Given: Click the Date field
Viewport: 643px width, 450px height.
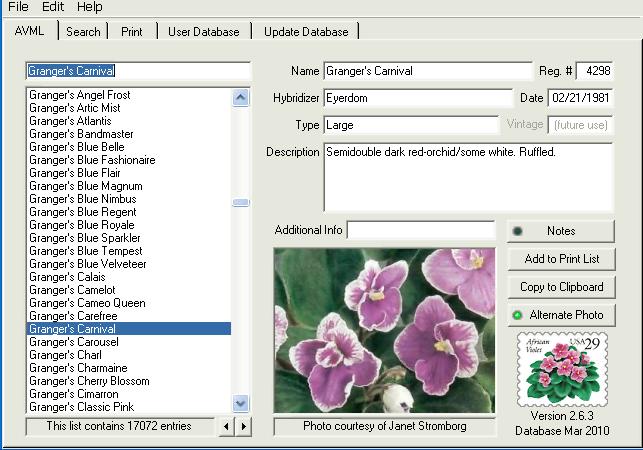Looking at the screenshot, I should coord(580,98).
